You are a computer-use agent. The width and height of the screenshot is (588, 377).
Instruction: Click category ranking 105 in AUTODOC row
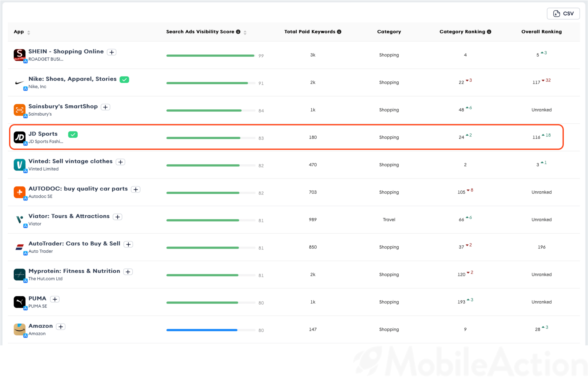coord(461,192)
